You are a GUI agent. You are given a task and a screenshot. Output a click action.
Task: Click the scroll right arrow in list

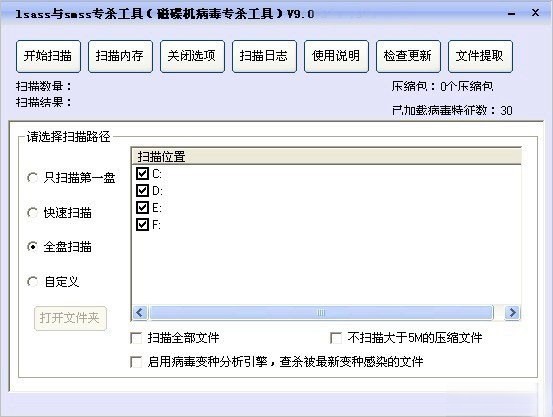pos(512,313)
